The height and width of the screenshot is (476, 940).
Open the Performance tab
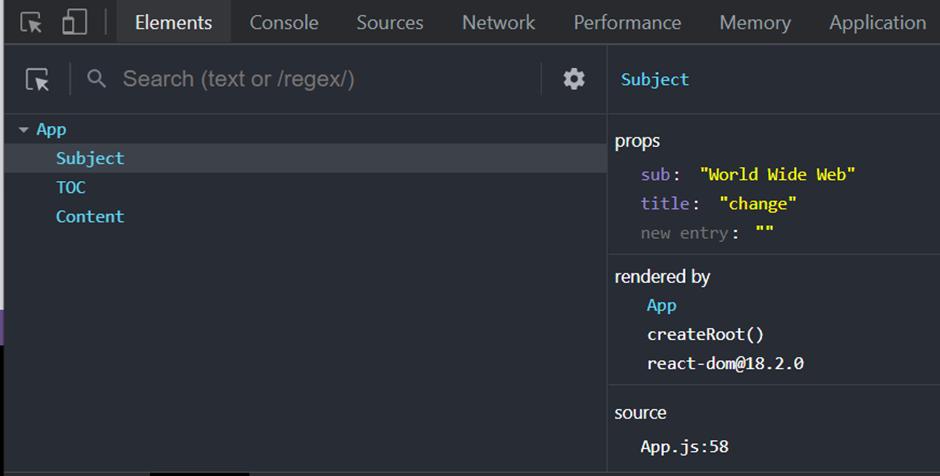pos(627,22)
